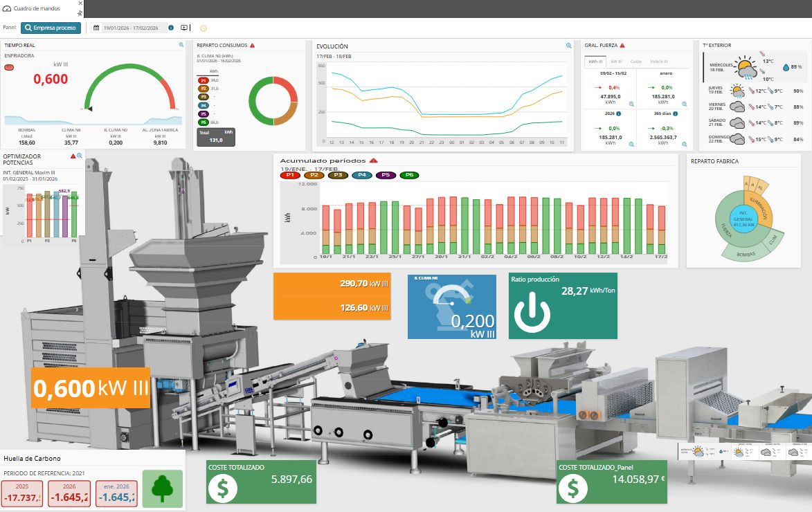Click warning triangle next to Reparto Consumos
Viewport: 812px width, 512px height.
point(252,46)
